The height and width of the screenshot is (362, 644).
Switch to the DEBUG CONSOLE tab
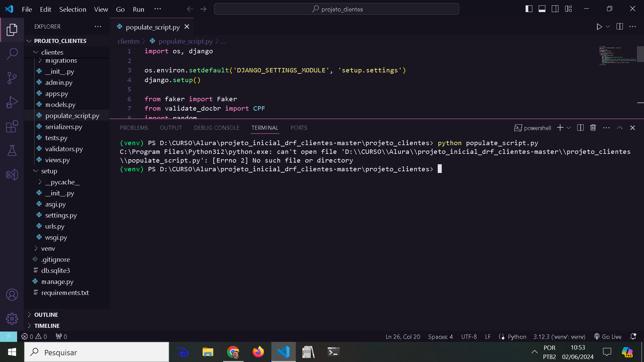coord(216,128)
